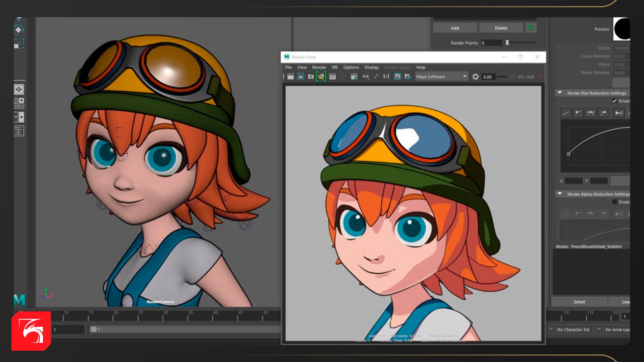Screen dimensions: 644x362
Task: Click the flip curve icon under Stroke Size Reduction
Action: [619, 113]
